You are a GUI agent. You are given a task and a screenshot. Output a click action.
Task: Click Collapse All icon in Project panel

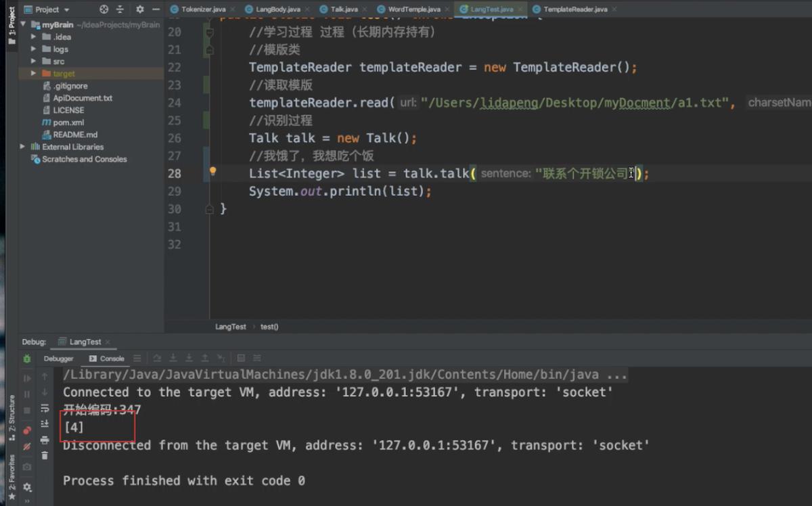[120, 9]
